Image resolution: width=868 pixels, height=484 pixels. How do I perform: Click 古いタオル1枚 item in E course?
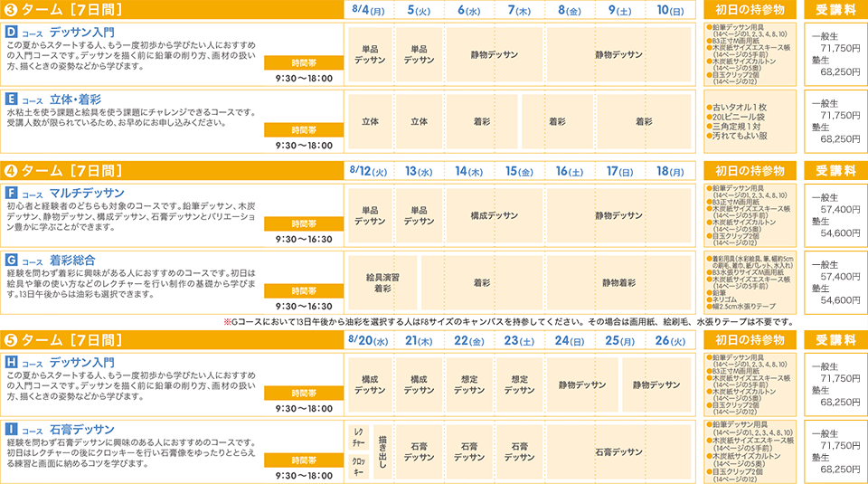[x=736, y=108]
